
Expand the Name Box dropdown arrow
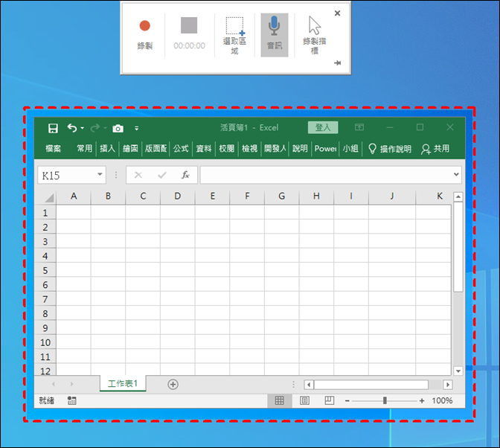coord(100,174)
